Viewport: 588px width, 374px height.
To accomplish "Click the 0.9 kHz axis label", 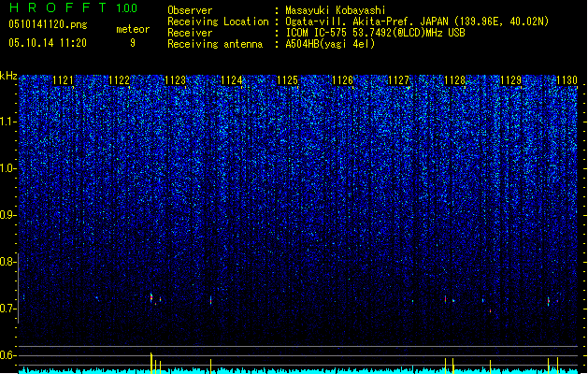I will [7, 215].
